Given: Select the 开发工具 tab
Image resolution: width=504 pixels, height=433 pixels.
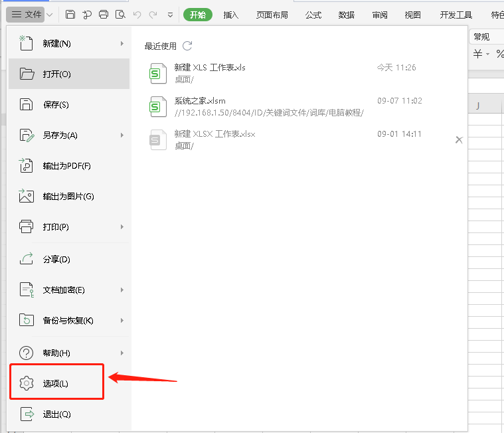Looking at the screenshot, I should tap(456, 15).
